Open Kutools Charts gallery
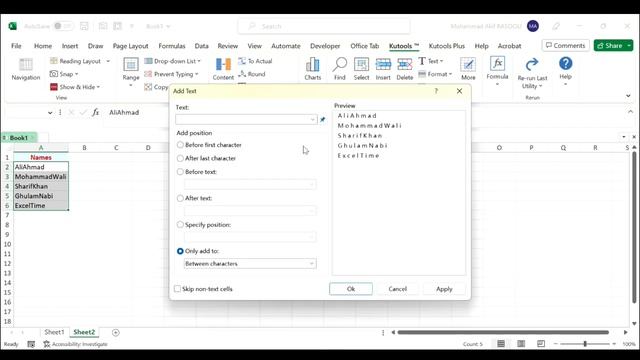 (313, 69)
